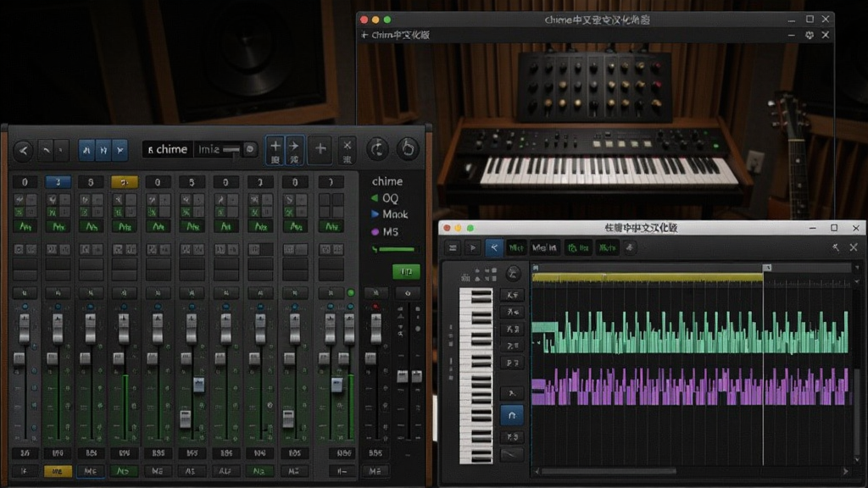Click the round hand icon at mixer toolbar end
The image size is (868, 488).
point(408,148)
